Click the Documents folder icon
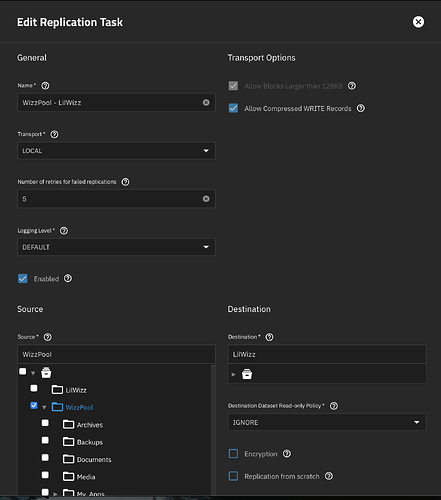This screenshot has height=500, width=441. click(x=68, y=459)
